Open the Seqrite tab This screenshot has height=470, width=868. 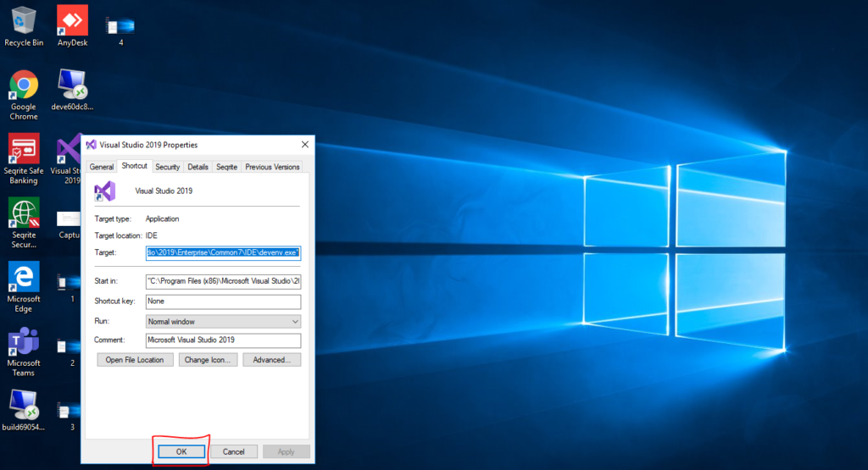226,167
